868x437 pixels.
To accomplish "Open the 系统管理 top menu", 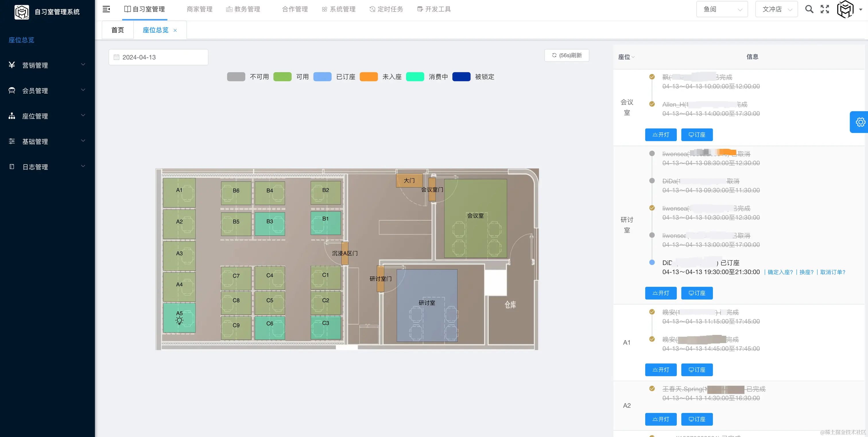I will 339,9.
